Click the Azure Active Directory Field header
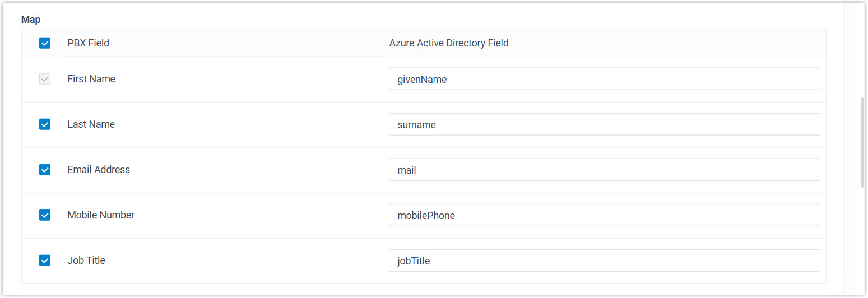 click(x=449, y=43)
